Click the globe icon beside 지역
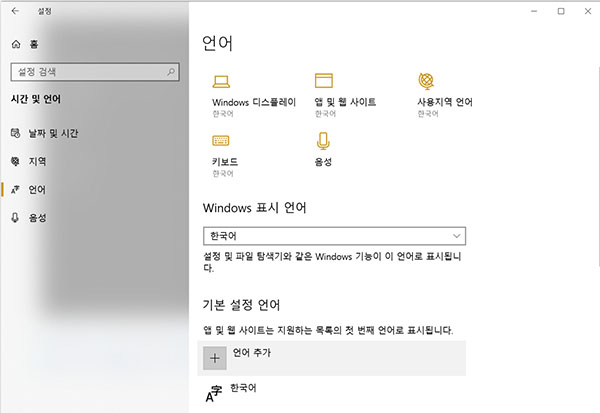The height and width of the screenshot is (413, 600). (15, 162)
